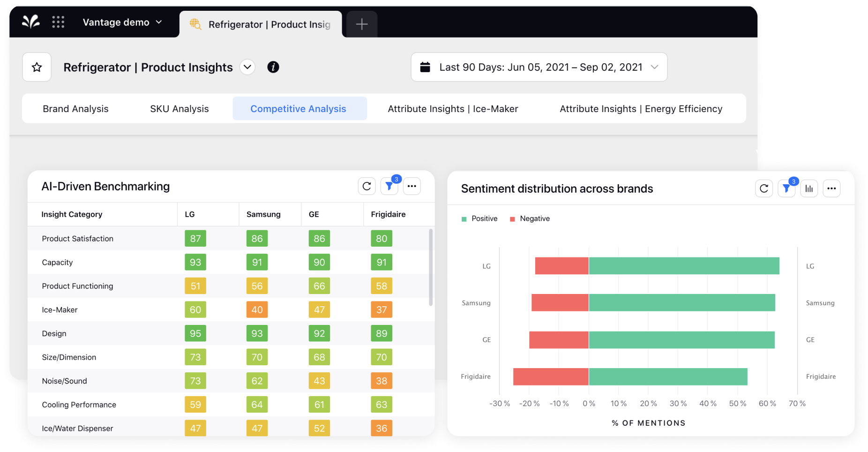The image size is (868, 452).
Task: Select the Product Satisfaction row label
Action: [78, 239]
